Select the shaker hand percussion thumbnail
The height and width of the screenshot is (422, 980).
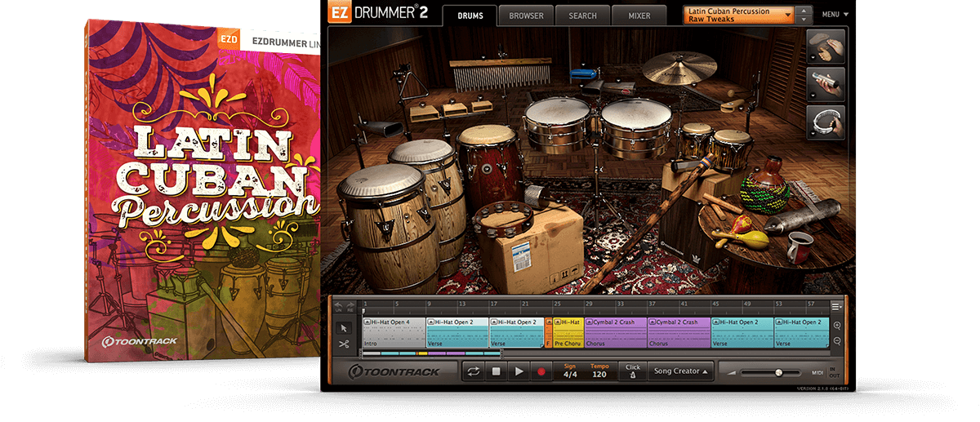[x=825, y=85]
